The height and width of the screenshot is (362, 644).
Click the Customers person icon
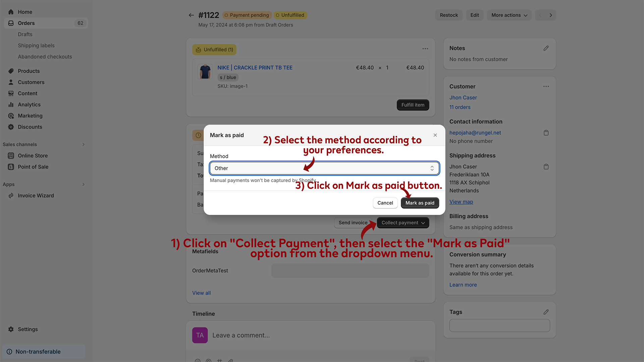point(11,82)
